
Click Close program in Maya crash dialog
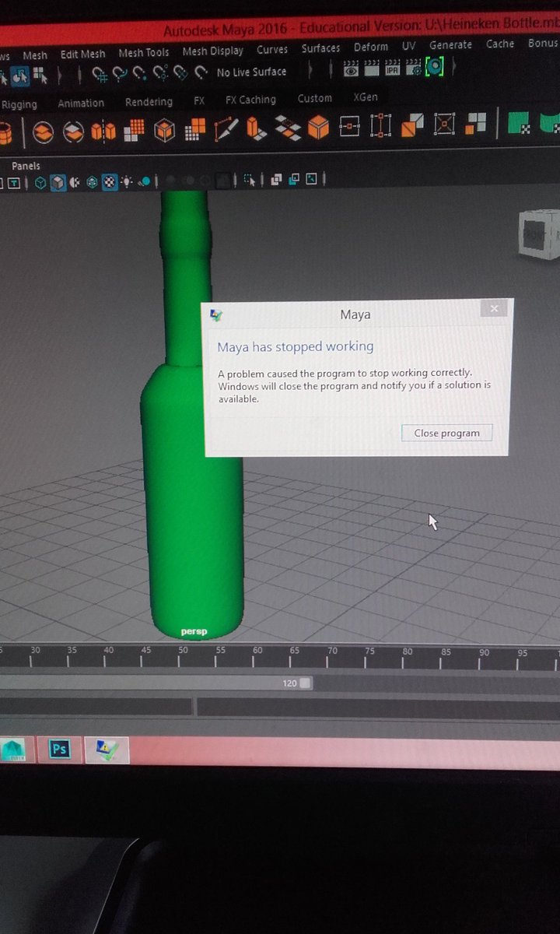(x=446, y=433)
